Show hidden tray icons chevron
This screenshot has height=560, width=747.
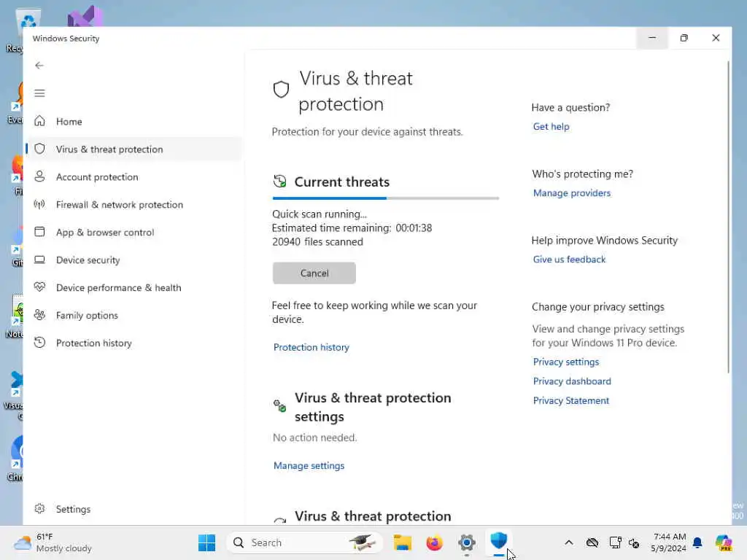point(569,542)
